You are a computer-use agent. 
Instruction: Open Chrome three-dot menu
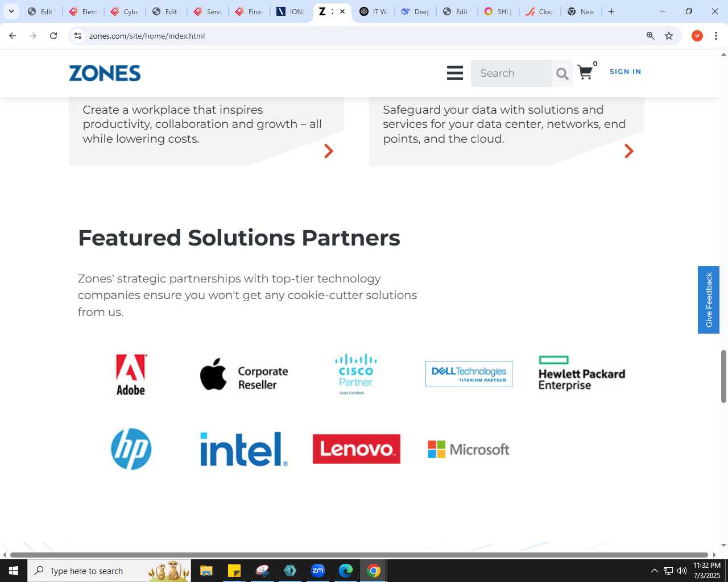(716, 36)
